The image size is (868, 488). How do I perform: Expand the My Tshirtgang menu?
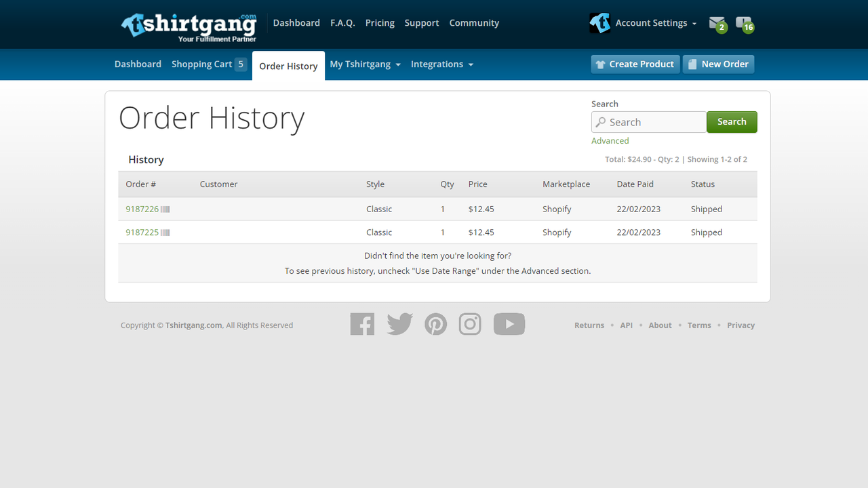(x=365, y=64)
